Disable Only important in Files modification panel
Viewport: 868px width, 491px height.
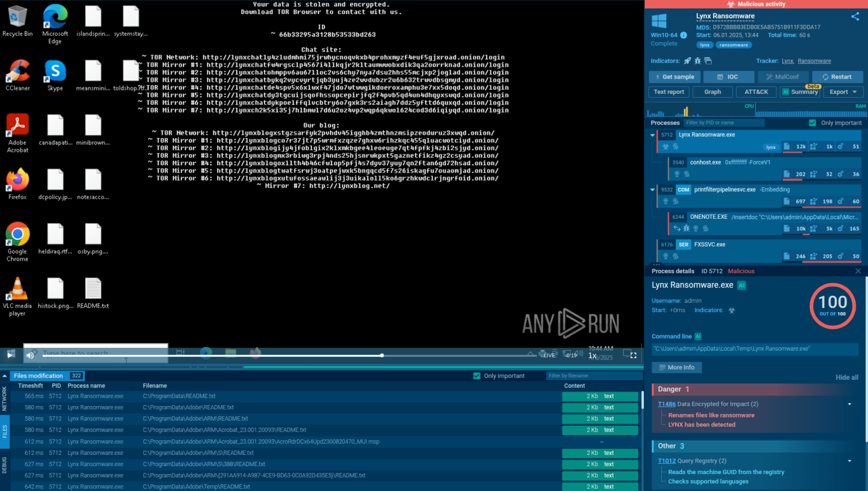[478, 375]
